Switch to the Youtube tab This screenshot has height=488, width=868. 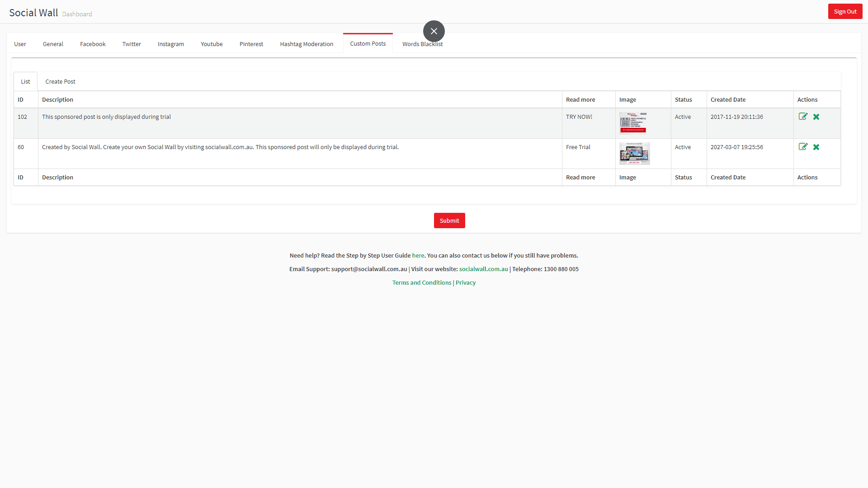click(212, 44)
